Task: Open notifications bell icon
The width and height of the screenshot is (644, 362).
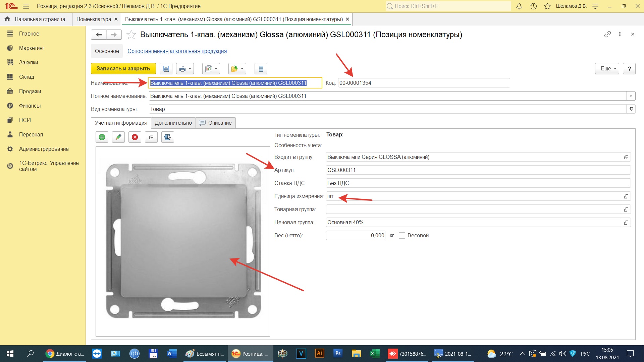Action: pyautogui.click(x=519, y=6)
